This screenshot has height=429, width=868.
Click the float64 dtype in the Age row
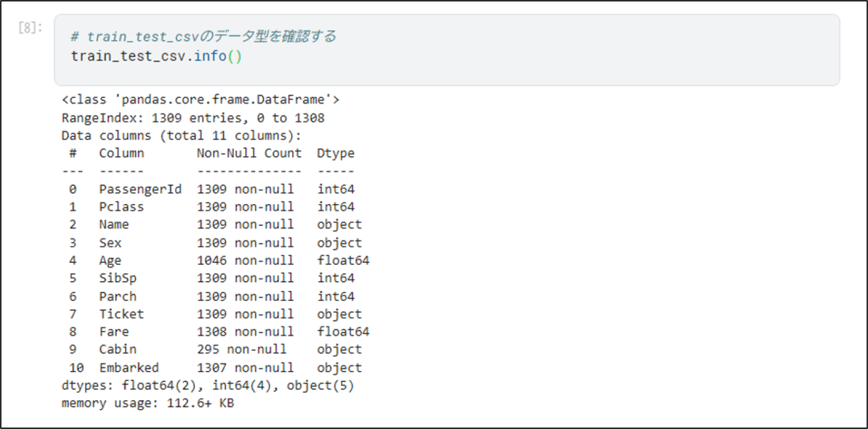click(343, 261)
